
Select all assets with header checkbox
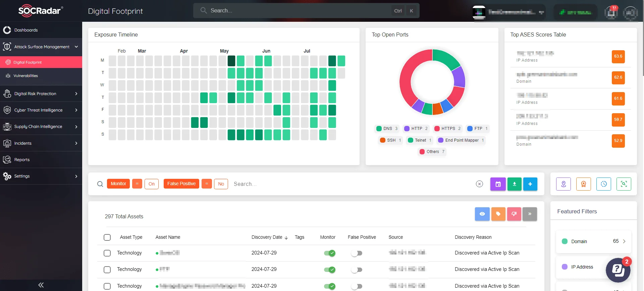tap(107, 237)
